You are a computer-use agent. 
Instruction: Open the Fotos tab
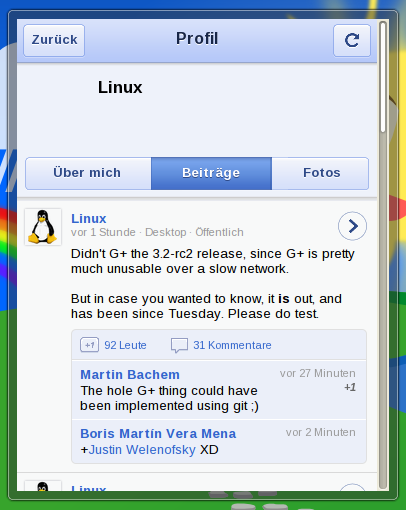320,173
